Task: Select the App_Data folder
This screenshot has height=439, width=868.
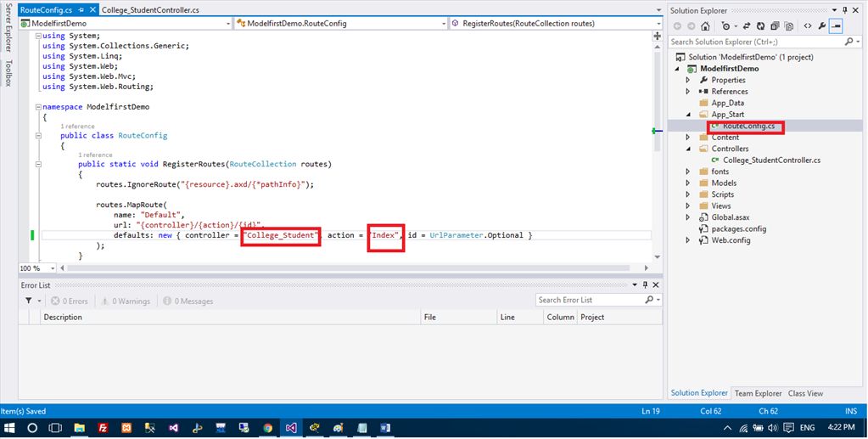Action: (x=727, y=103)
